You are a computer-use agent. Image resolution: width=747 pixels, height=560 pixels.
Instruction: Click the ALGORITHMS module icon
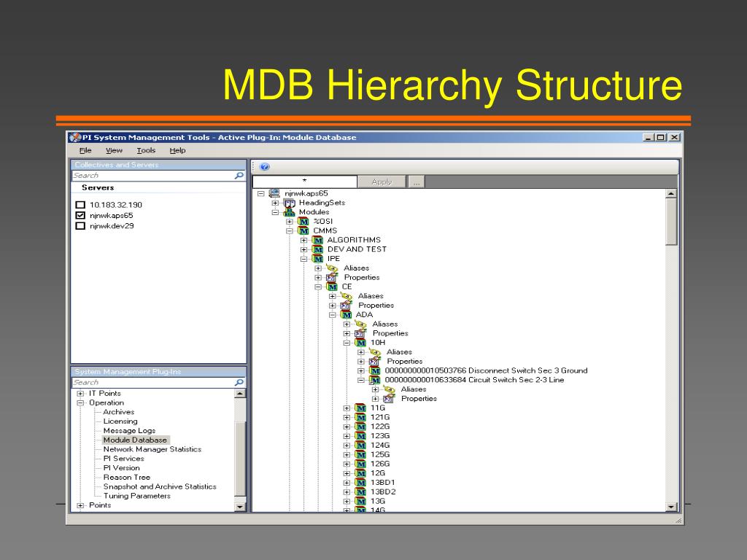[x=318, y=240]
